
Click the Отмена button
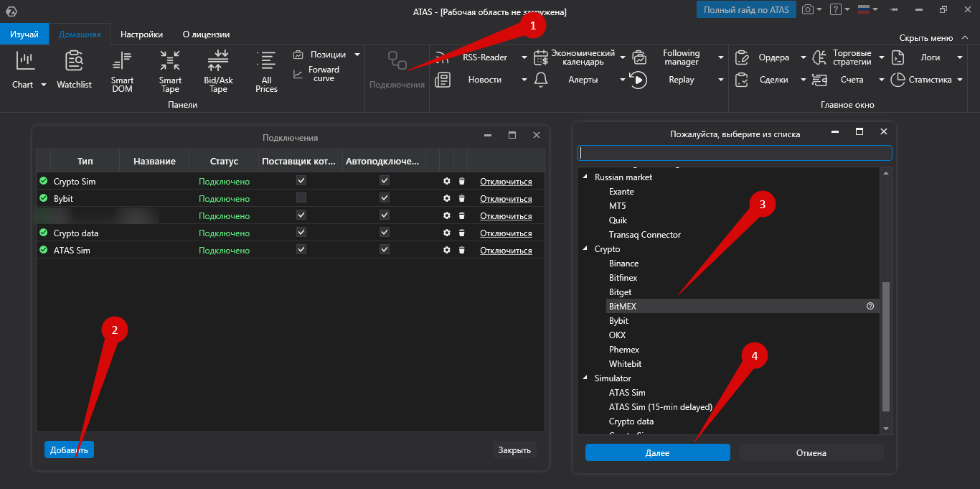[811, 452]
